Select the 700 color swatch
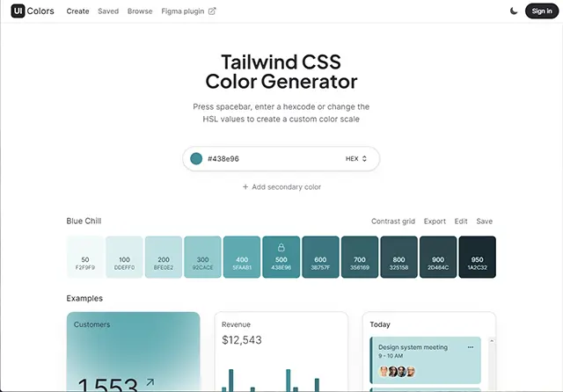The width and height of the screenshot is (563, 392). 360,257
